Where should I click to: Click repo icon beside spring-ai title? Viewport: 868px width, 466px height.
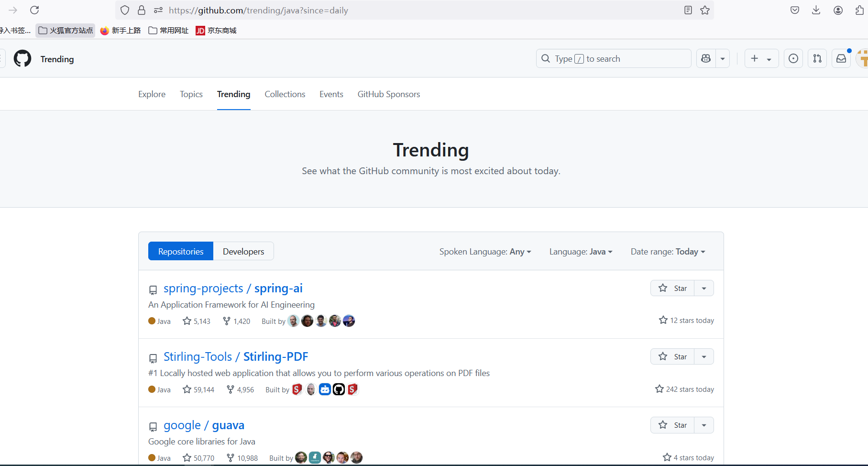[153, 290]
